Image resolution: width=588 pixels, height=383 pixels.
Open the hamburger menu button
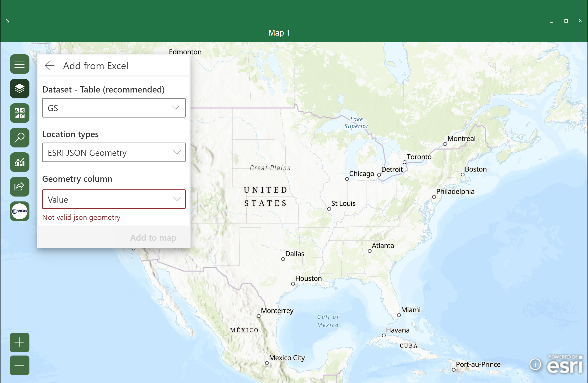20,65
